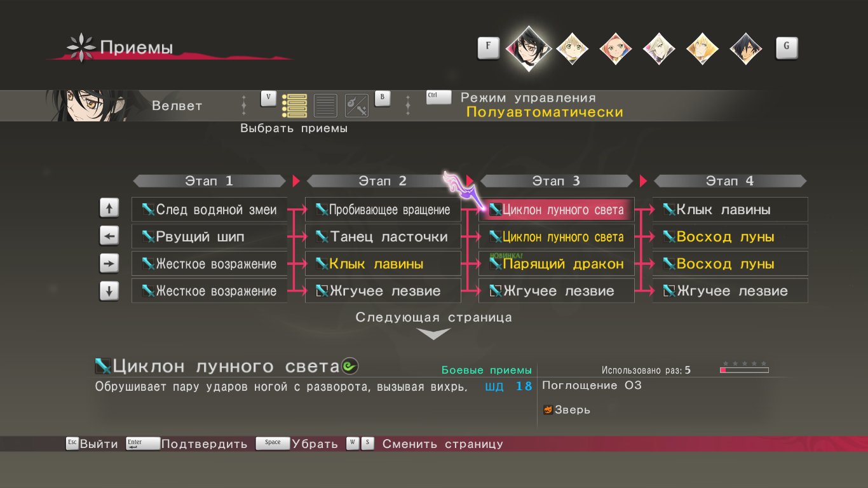868x488 pixels.
Task: Switch to the blond boy Laphicet portrait
Action: coord(572,49)
